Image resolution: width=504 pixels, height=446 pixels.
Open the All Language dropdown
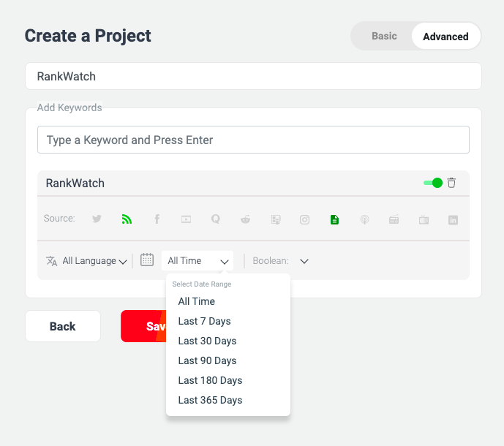94,261
